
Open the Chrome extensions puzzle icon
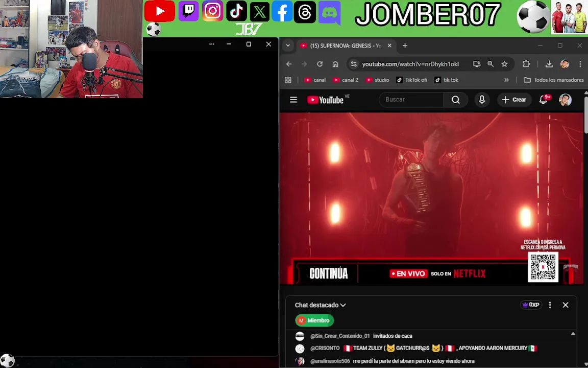tap(526, 64)
